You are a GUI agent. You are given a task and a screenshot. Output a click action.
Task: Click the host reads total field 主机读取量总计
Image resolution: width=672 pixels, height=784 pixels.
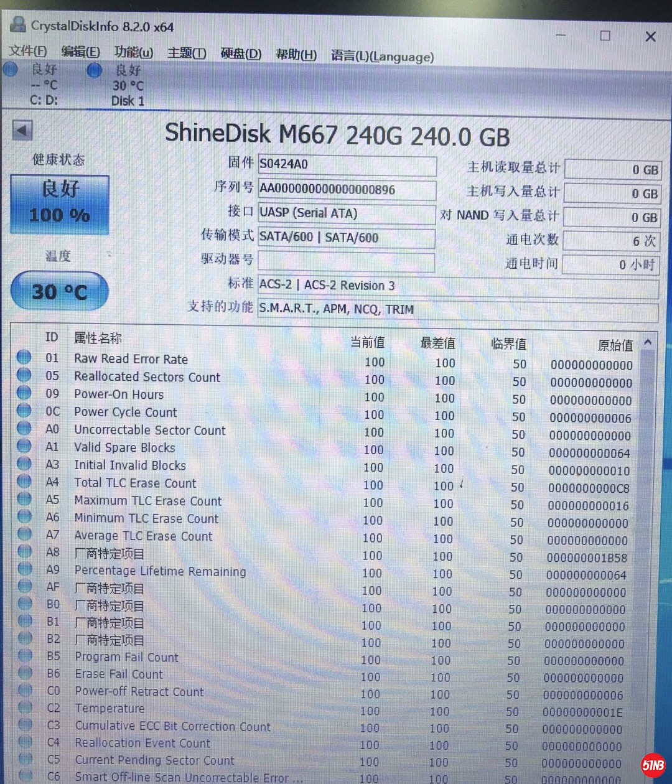(614, 169)
